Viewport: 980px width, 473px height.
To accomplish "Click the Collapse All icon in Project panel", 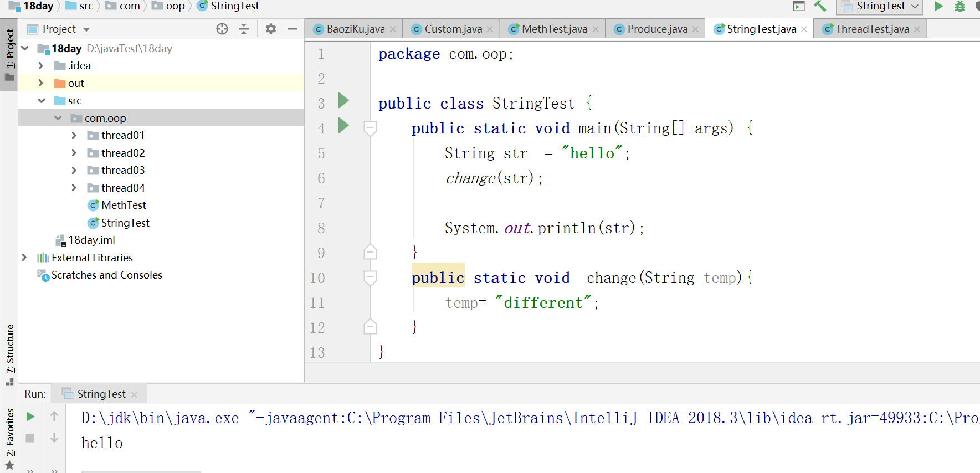I will [x=244, y=29].
